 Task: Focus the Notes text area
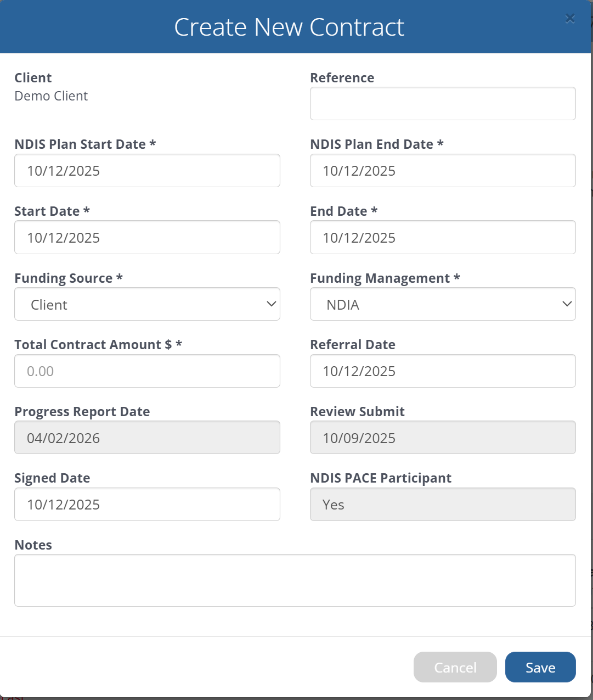pos(295,580)
